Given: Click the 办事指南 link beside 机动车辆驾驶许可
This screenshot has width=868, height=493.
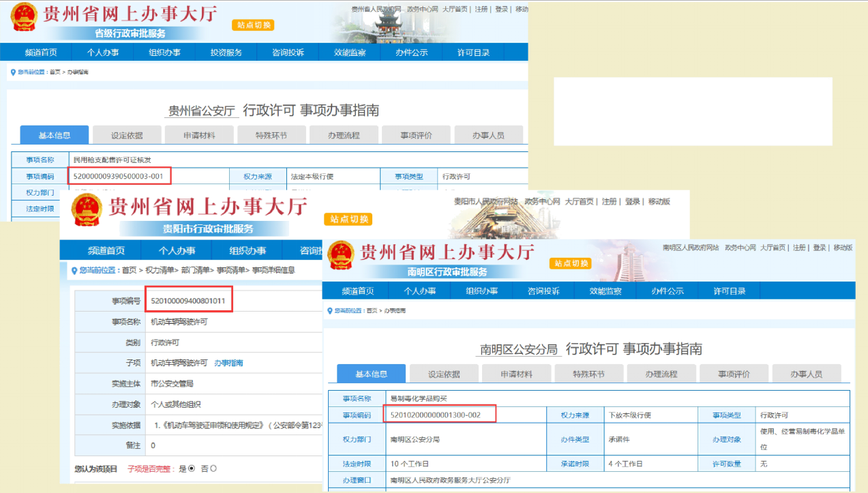Looking at the screenshot, I should click(228, 363).
